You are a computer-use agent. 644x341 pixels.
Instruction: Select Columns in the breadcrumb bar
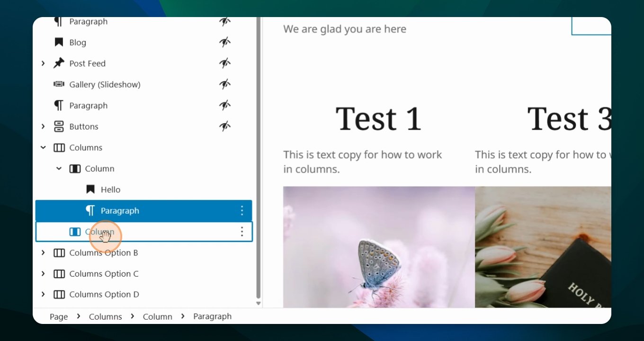[x=106, y=316]
